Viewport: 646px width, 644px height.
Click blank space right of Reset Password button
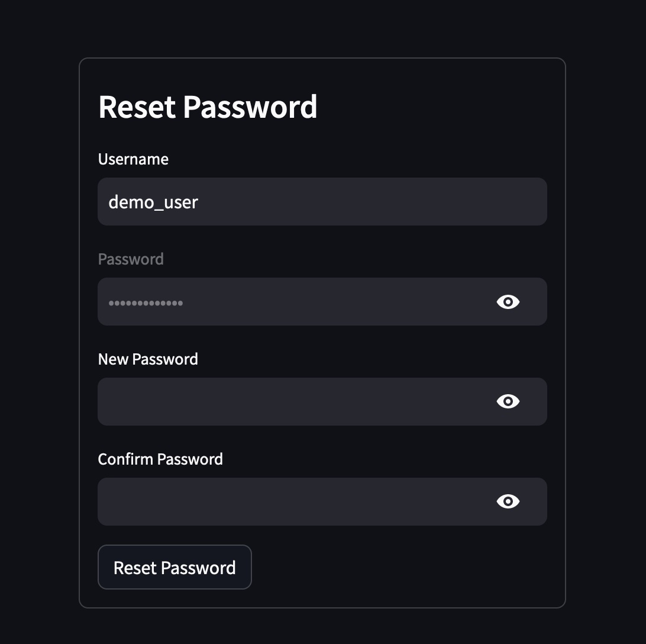click(x=402, y=567)
